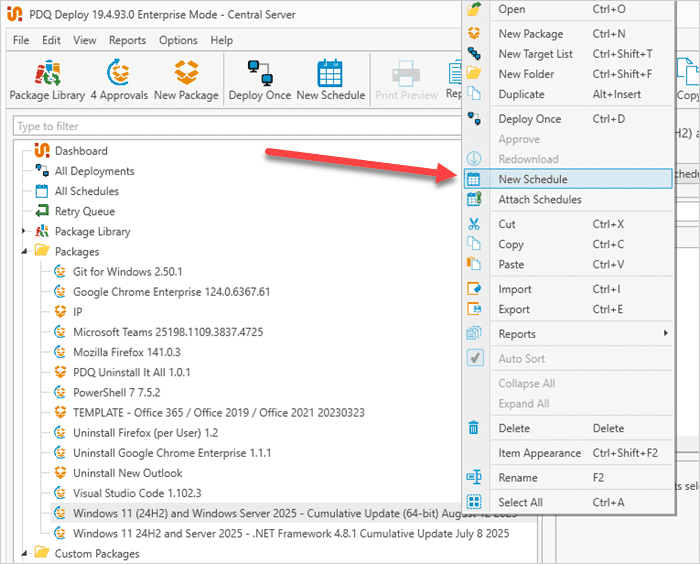Viewport: 700px width, 564px height.
Task: Select Microsoft Teams 25198.1109.3837.4725 package
Action: point(168,332)
